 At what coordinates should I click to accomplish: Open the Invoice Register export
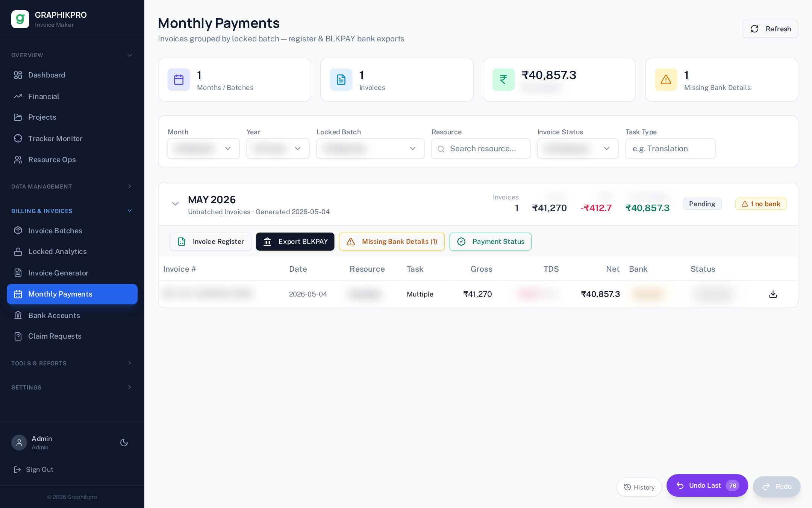coord(211,242)
